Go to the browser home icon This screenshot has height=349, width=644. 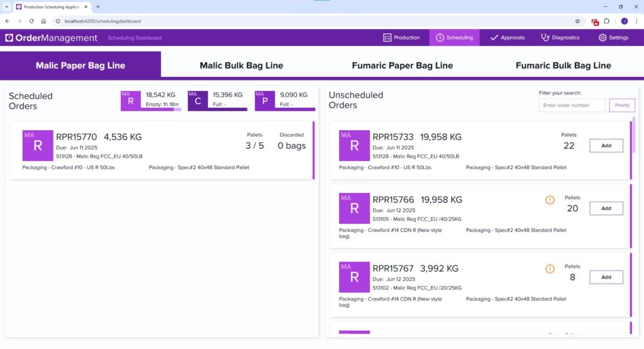point(43,21)
